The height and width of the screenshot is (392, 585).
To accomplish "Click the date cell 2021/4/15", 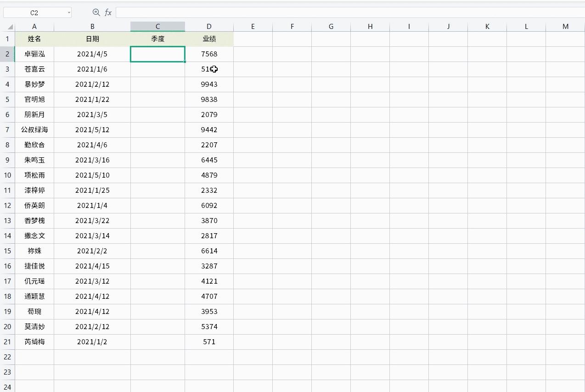I will click(92, 266).
